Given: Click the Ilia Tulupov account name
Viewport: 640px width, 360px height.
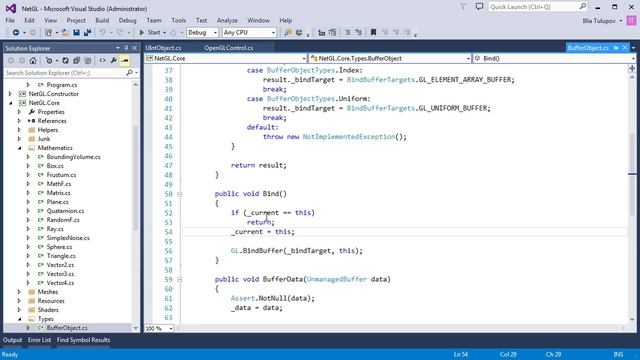Looking at the screenshot, I should pos(599,20).
